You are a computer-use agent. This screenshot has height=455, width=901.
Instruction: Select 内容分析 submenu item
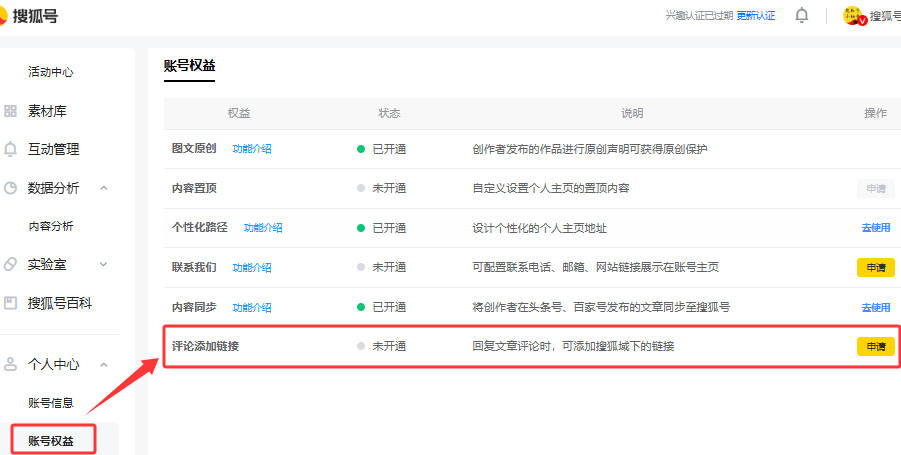pyautogui.click(x=51, y=226)
